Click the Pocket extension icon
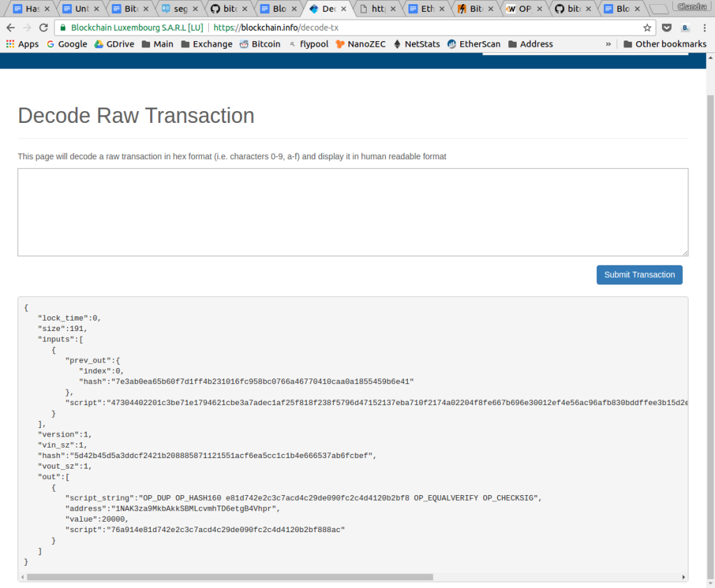Image resolution: width=715 pixels, height=588 pixels. click(x=667, y=28)
